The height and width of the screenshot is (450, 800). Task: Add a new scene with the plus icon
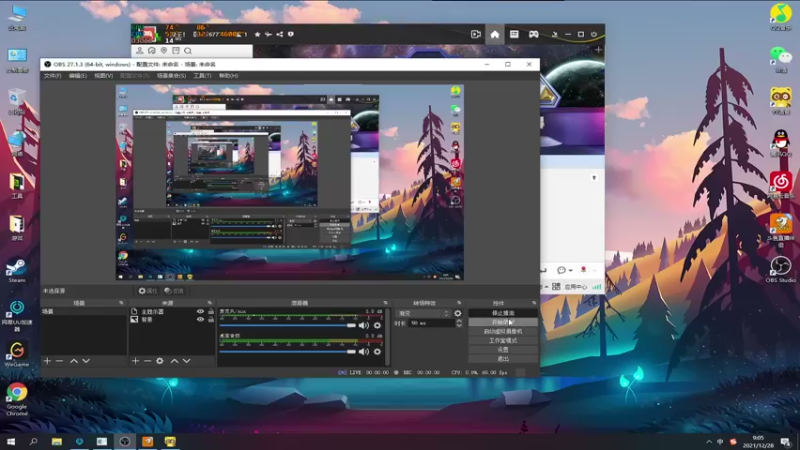[x=47, y=361]
